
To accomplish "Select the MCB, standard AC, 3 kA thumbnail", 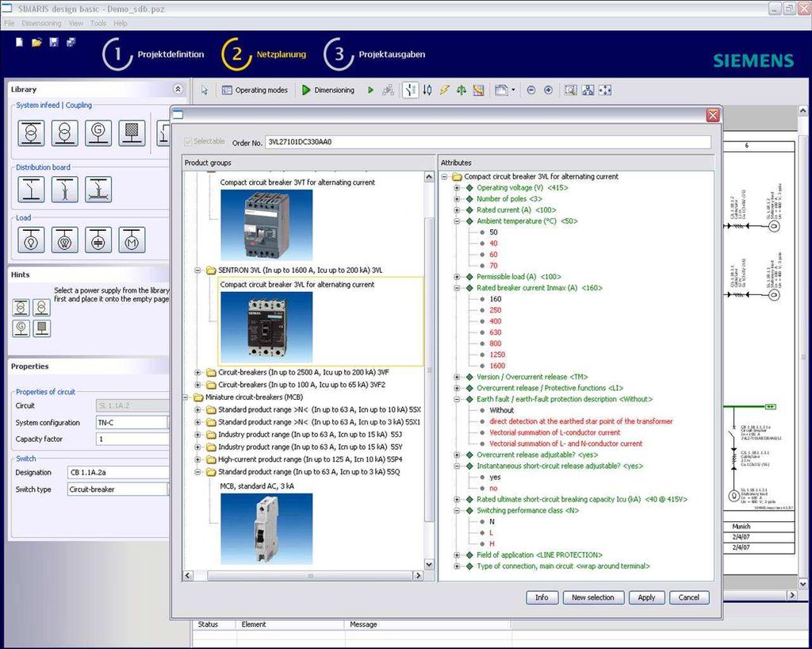I will point(266,529).
